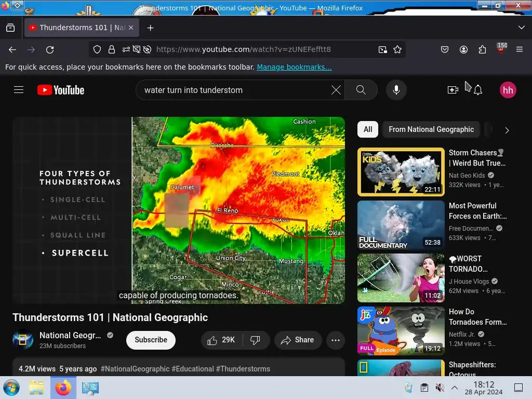Open Shapeshifters Octopus video thumbnail
This screenshot has width=532, height=399.
click(x=401, y=368)
